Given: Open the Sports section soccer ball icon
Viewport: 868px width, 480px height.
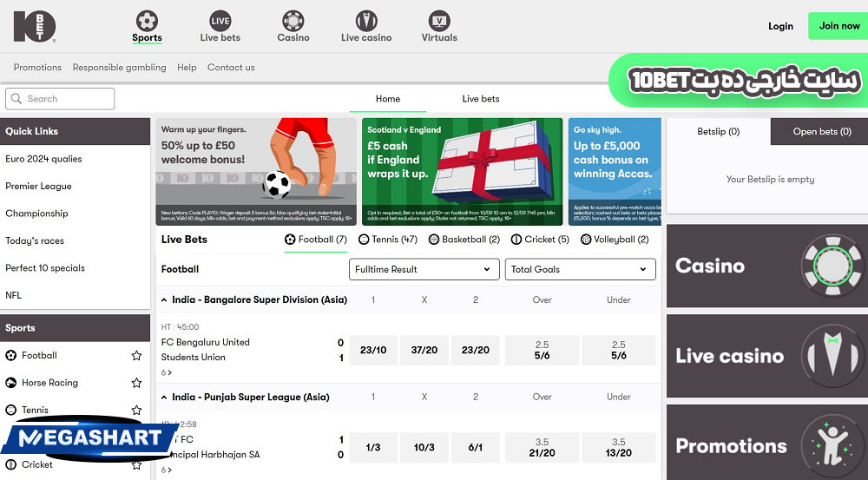Looking at the screenshot, I should pyautogui.click(x=147, y=21).
